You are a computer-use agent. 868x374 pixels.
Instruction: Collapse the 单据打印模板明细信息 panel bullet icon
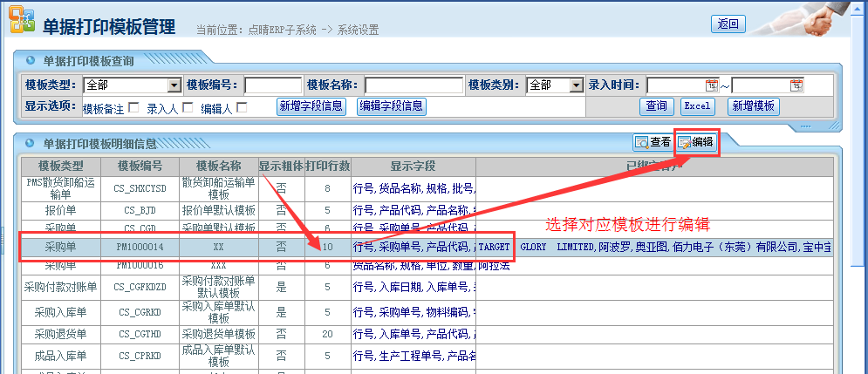[31, 143]
